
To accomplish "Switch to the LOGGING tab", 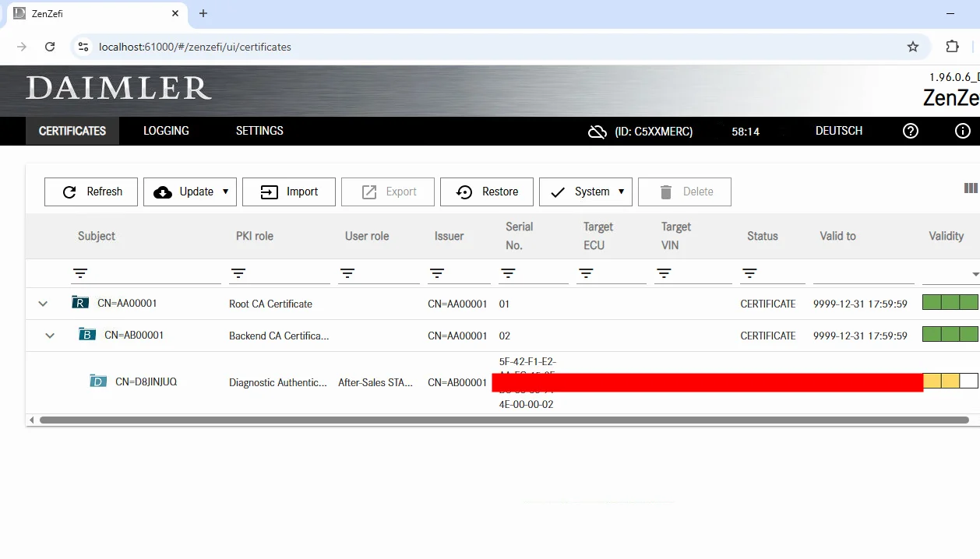I will tap(166, 131).
